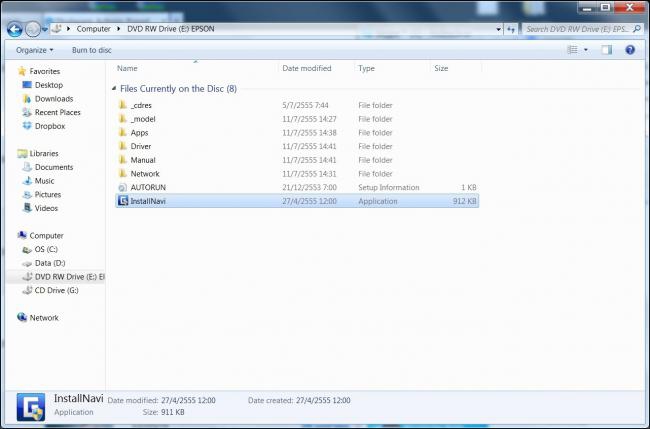Select the Apps folder icon

[x=123, y=132]
